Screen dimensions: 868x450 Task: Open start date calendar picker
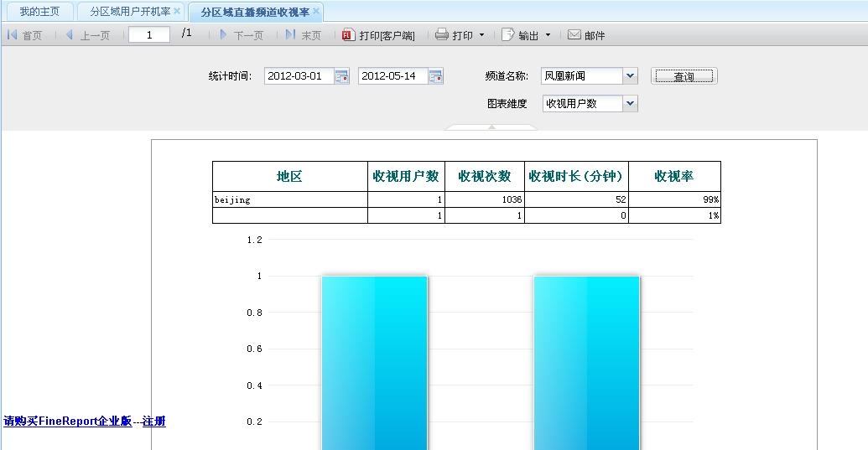tap(341, 76)
